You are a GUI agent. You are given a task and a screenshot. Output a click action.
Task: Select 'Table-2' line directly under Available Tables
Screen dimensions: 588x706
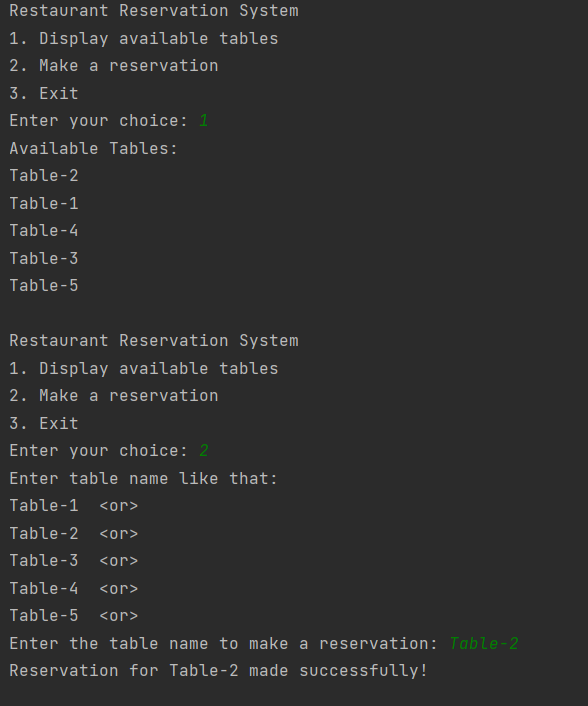pyautogui.click(x=44, y=176)
